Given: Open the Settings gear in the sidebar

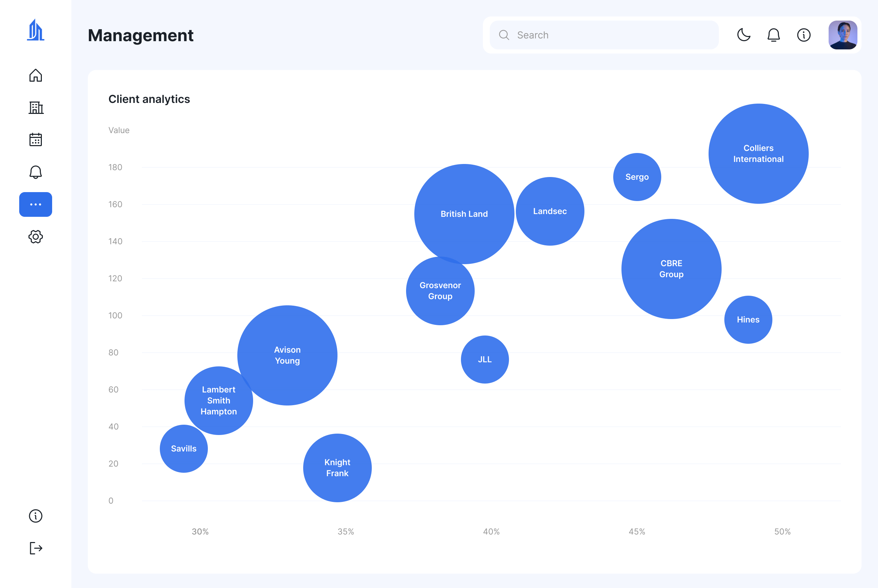Looking at the screenshot, I should tap(36, 237).
